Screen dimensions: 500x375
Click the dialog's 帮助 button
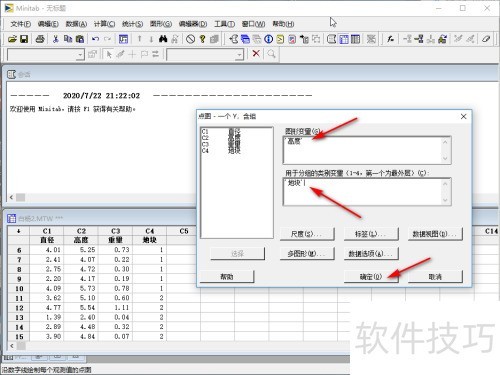[227, 277]
